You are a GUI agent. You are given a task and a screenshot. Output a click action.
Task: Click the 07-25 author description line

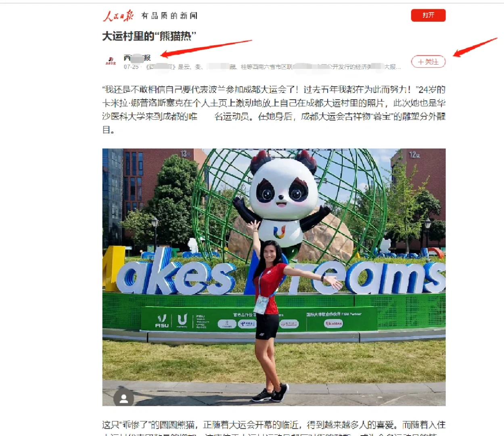tap(262, 67)
